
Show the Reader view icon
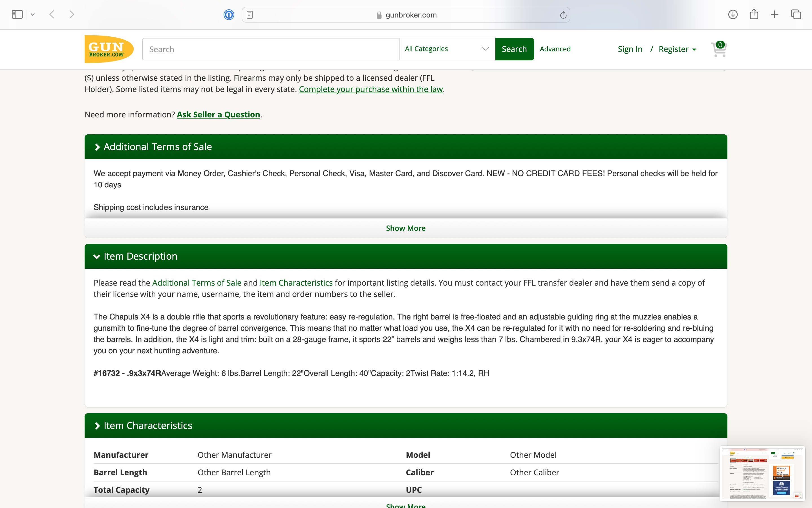(x=250, y=15)
